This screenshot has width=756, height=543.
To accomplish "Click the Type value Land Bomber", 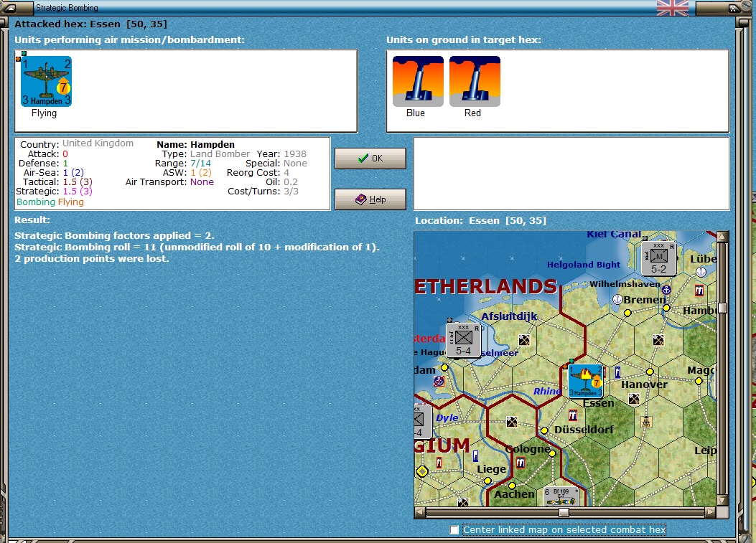I will coord(220,154).
